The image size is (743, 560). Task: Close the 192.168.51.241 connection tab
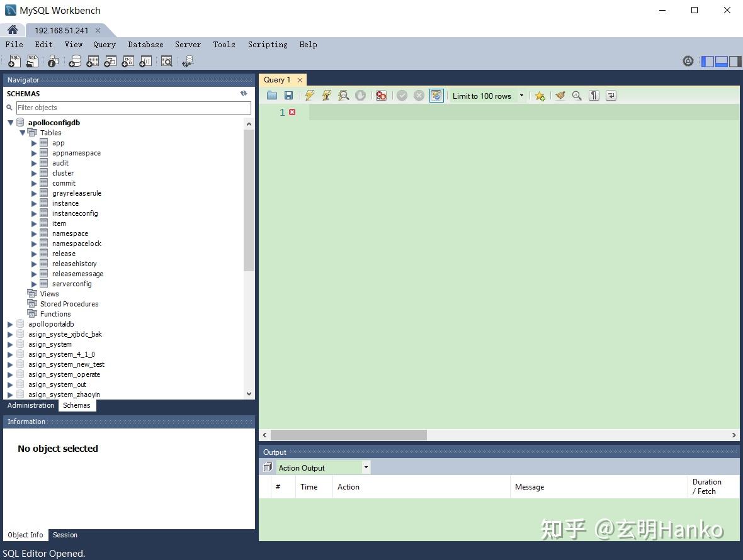[x=98, y=30]
